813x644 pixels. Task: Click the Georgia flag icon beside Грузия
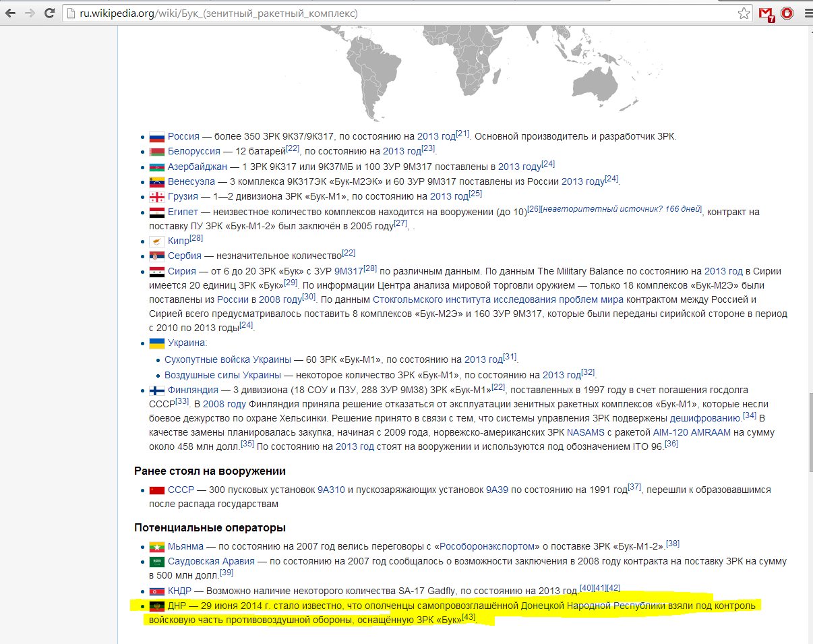point(156,197)
